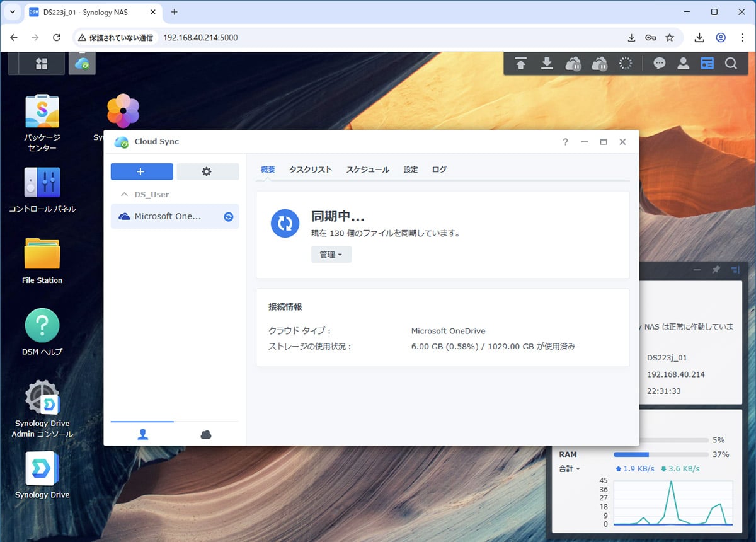This screenshot has width=756, height=542.
Task: Switch to the タスクリスト tab
Action: [310, 170]
